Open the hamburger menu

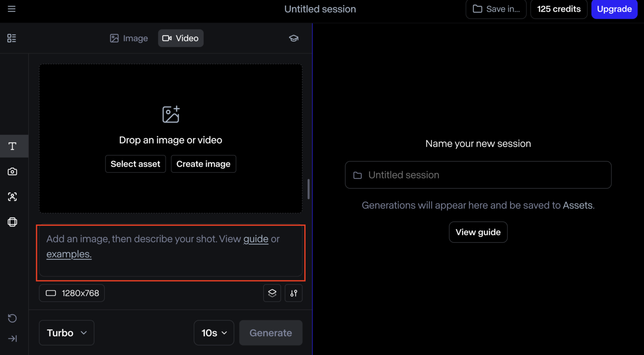[x=11, y=8]
